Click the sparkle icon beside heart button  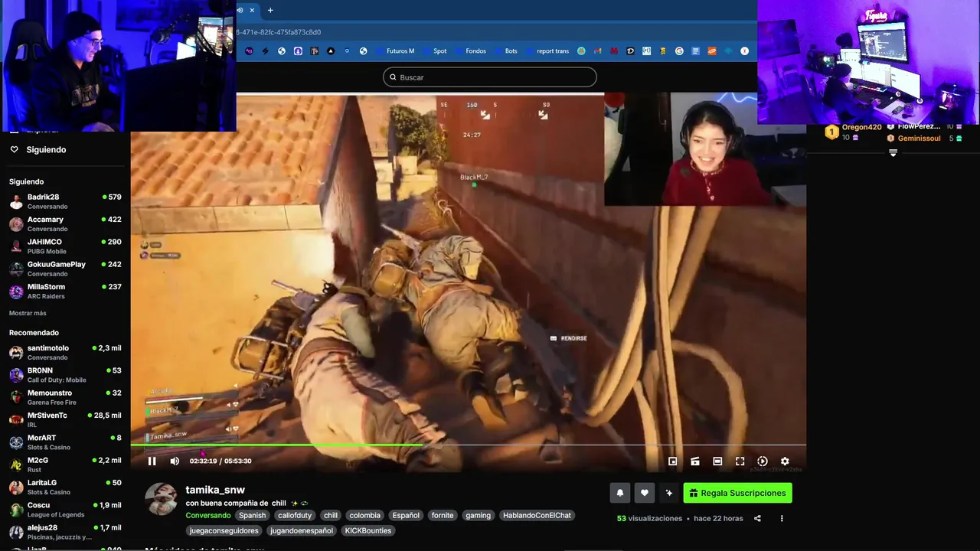tap(668, 493)
